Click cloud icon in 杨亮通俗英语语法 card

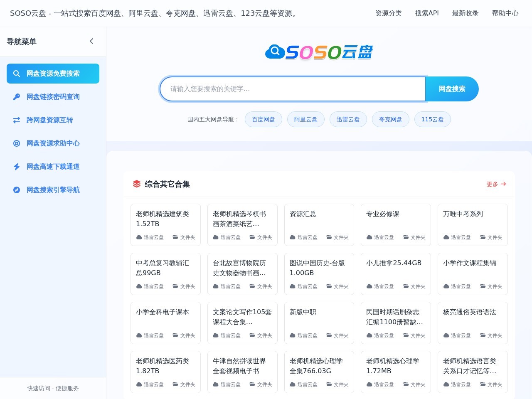(x=446, y=335)
